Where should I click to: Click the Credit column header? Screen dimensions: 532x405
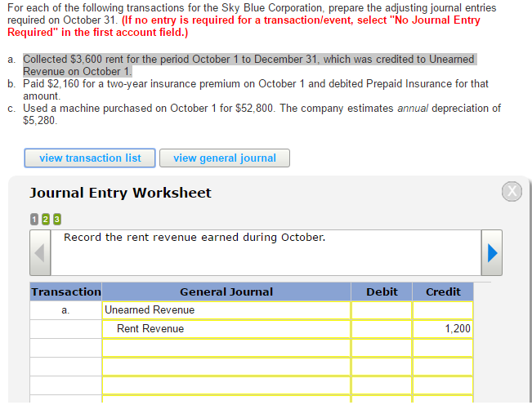443,292
